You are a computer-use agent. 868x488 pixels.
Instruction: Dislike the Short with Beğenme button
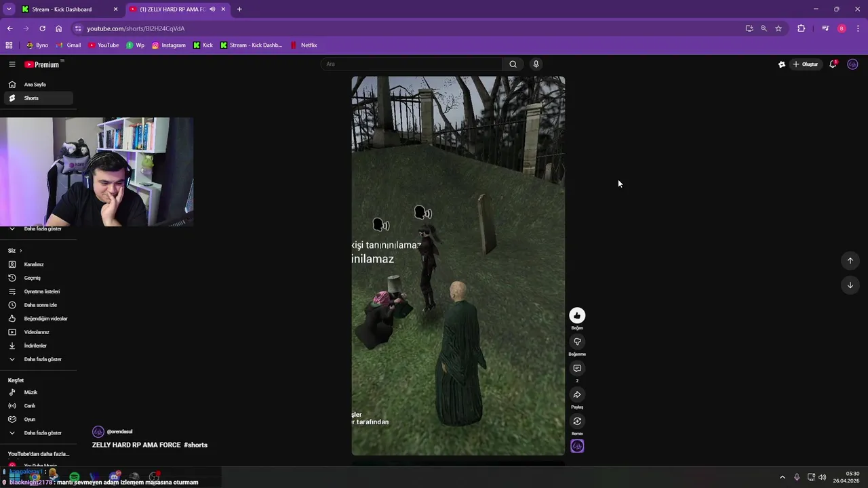[x=577, y=342]
